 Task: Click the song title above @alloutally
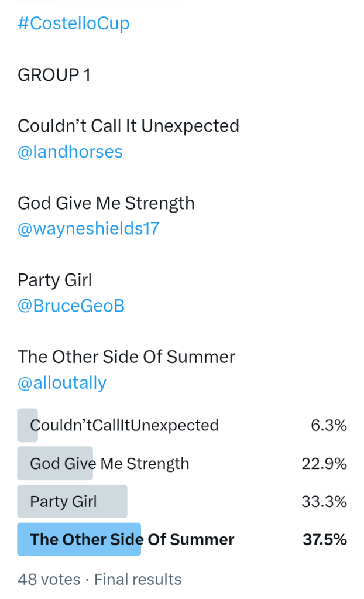pyautogui.click(x=126, y=357)
